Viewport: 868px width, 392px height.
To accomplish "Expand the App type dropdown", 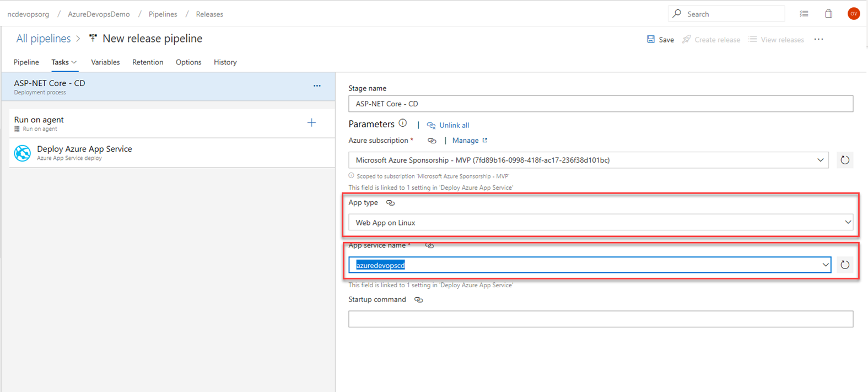I will point(848,223).
